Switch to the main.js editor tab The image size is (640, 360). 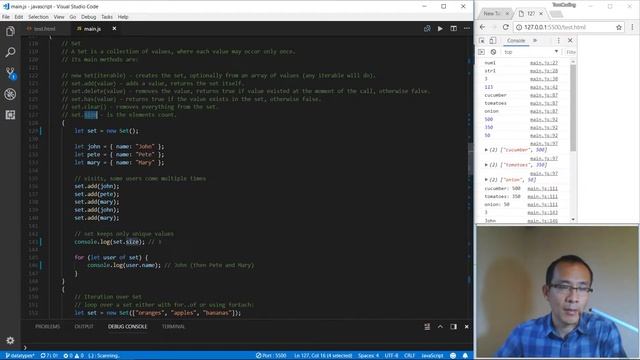point(92,29)
